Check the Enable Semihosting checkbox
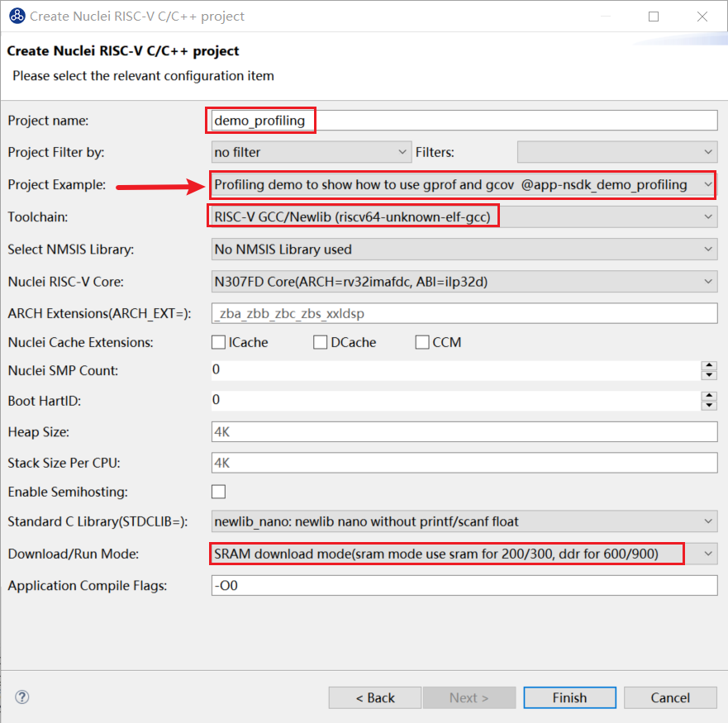 219,492
